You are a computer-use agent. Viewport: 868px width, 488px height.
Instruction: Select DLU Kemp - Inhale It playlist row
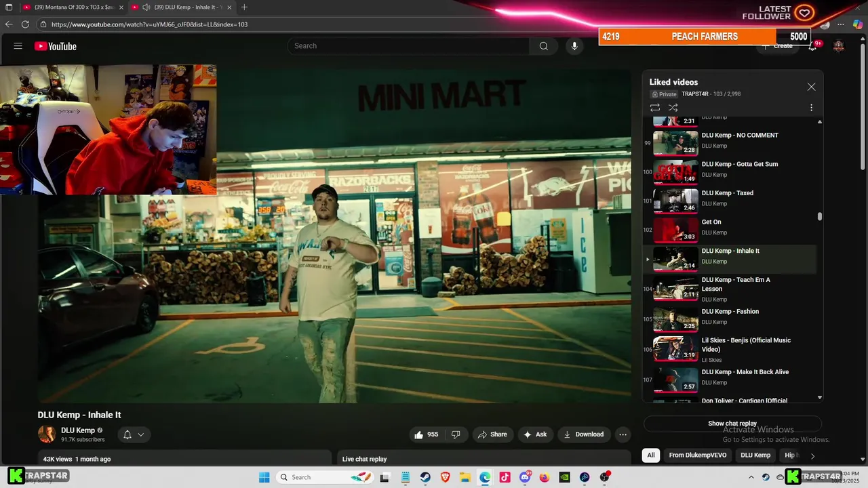(x=730, y=259)
